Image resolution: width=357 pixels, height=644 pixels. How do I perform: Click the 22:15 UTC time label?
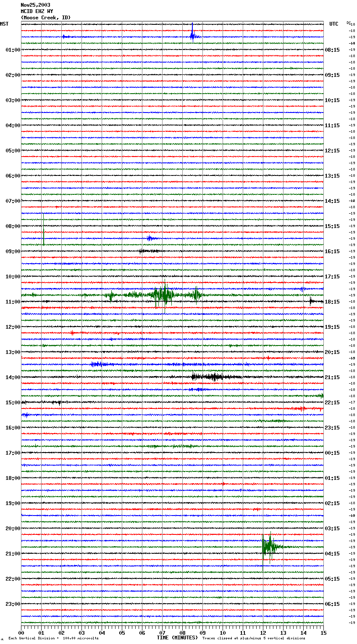point(332,403)
